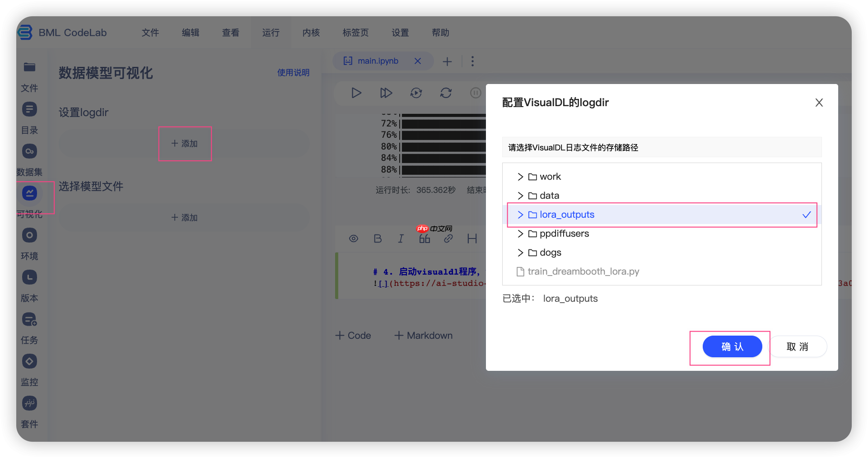Apply italic formatting in the markdown editor
Image resolution: width=868 pixels, height=458 pixels.
pyautogui.click(x=401, y=238)
